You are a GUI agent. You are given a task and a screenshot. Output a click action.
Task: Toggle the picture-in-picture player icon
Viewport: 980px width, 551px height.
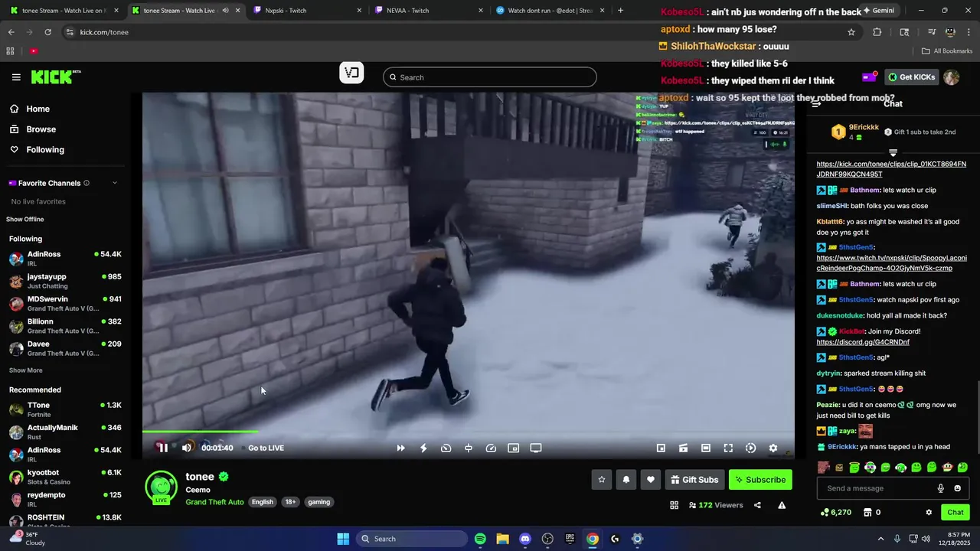[x=514, y=448]
